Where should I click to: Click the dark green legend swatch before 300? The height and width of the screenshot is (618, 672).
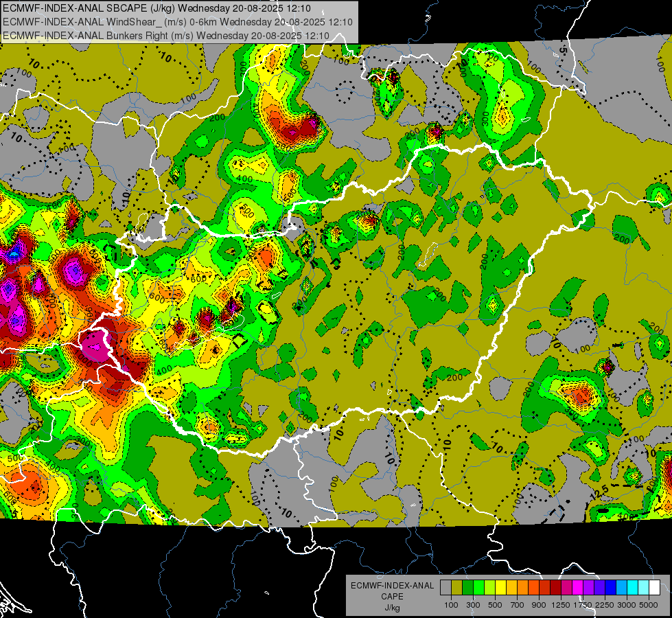(467, 587)
